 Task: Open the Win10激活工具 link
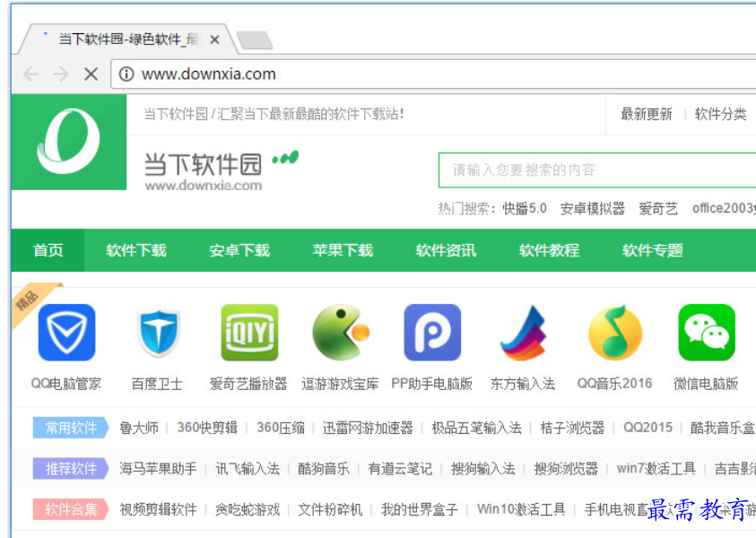tap(521, 509)
